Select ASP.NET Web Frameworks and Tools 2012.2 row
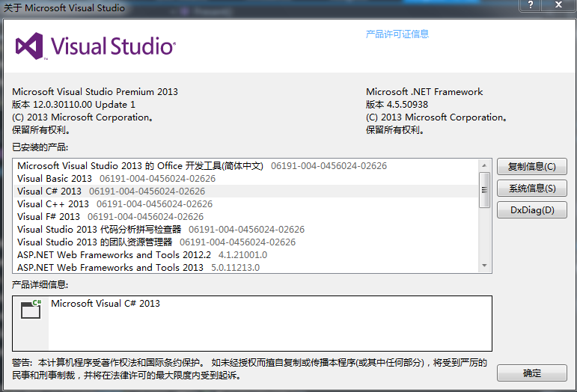 click(x=245, y=255)
